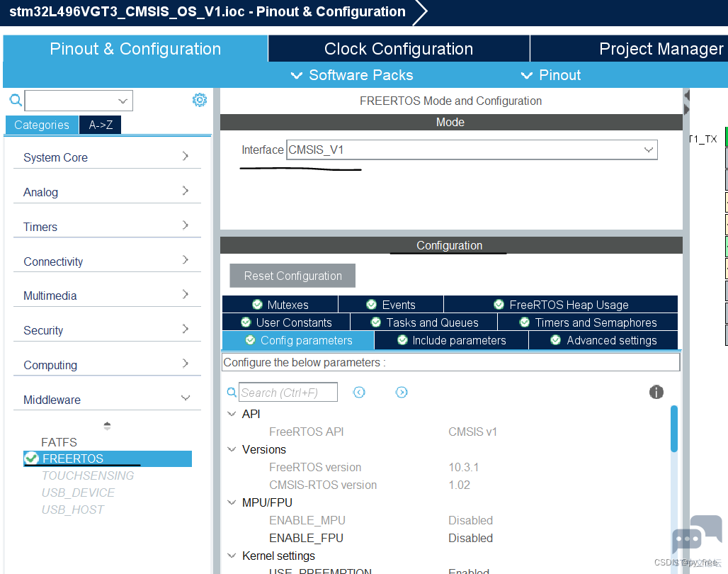The width and height of the screenshot is (728, 574).
Task: Select FATFS in the middleware list
Action: coord(59,442)
